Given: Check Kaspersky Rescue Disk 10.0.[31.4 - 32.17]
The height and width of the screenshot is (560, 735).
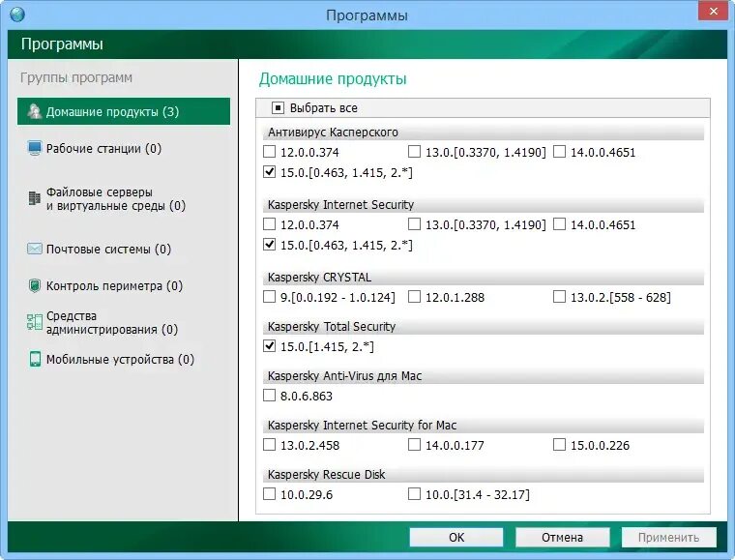Looking at the screenshot, I should [x=414, y=494].
